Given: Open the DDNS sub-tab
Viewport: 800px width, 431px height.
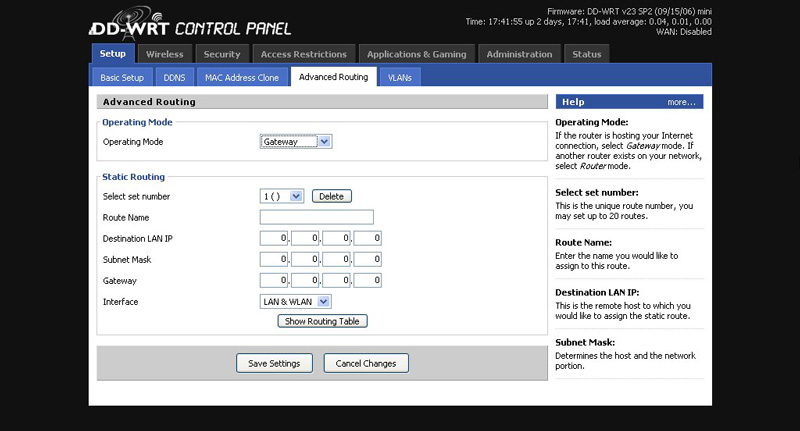Looking at the screenshot, I should pos(174,78).
